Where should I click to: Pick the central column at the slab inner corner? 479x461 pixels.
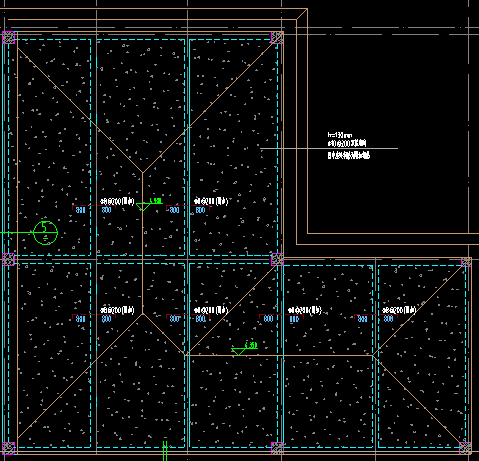pos(277,259)
